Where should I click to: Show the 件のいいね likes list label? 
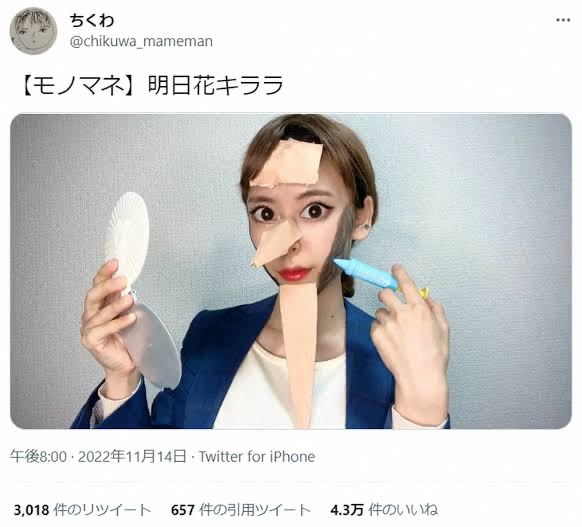(x=403, y=510)
